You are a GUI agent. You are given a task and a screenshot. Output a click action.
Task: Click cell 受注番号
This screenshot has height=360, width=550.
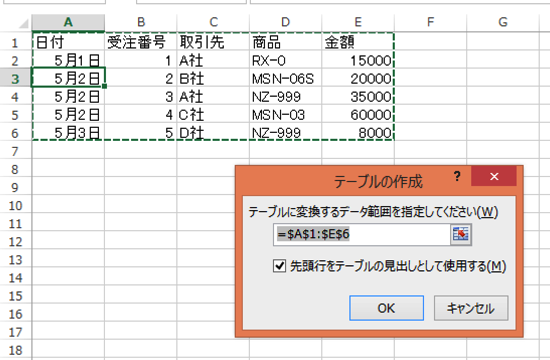pos(141,42)
